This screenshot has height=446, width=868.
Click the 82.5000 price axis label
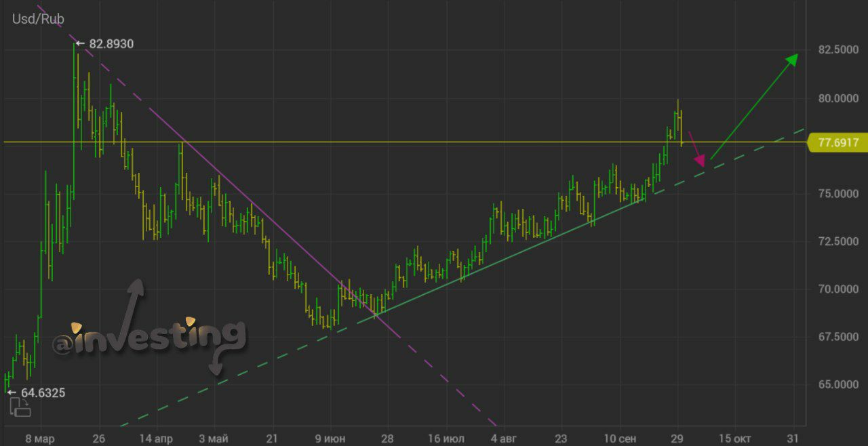point(838,50)
